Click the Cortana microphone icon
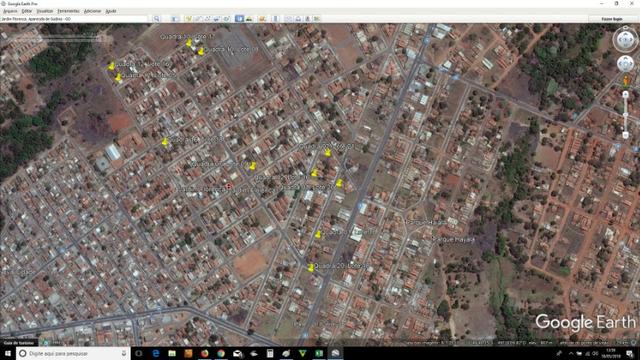Screen dimensions: 640x360 (124, 353)
